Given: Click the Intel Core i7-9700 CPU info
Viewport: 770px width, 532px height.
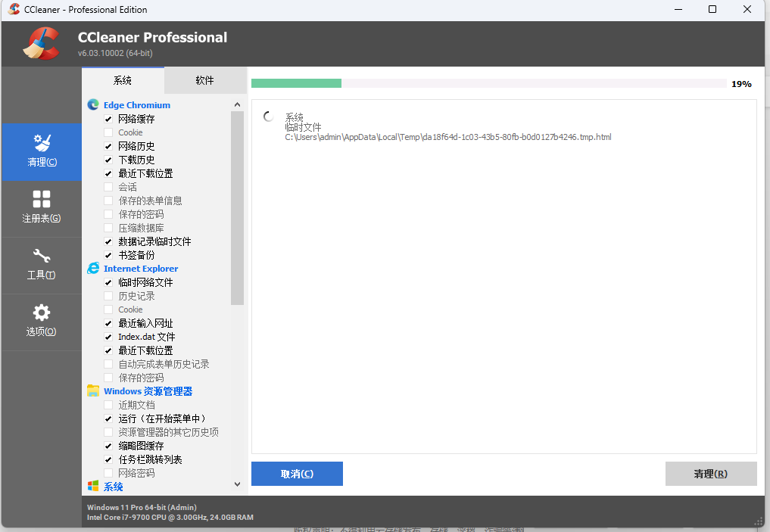Looking at the screenshot, I should 170,518.
